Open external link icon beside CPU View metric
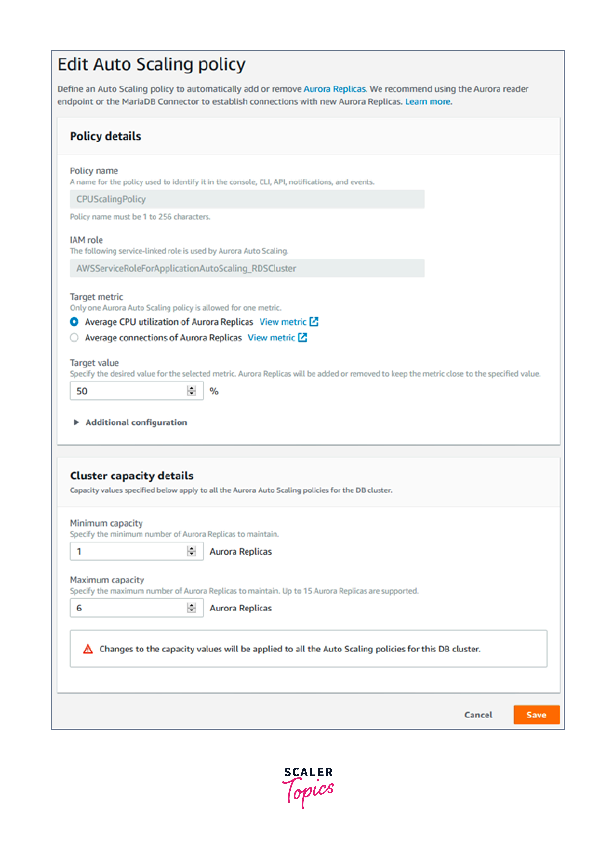This screenshot has width=616, height=844. [x=314, y=322]
